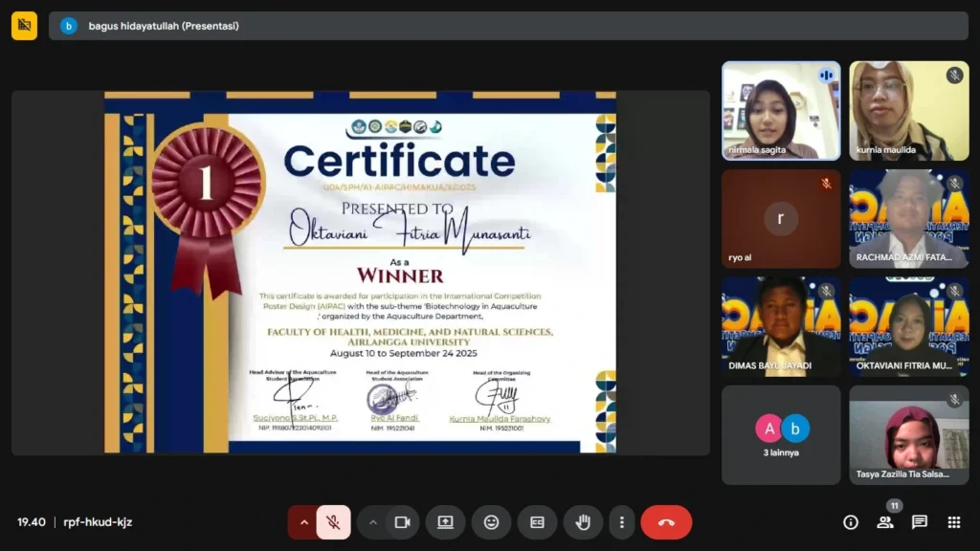Viewport: 980px width, 551px height.
Task: Turn on closed captions
Action: pyautogui.click(x=537, y=522)
